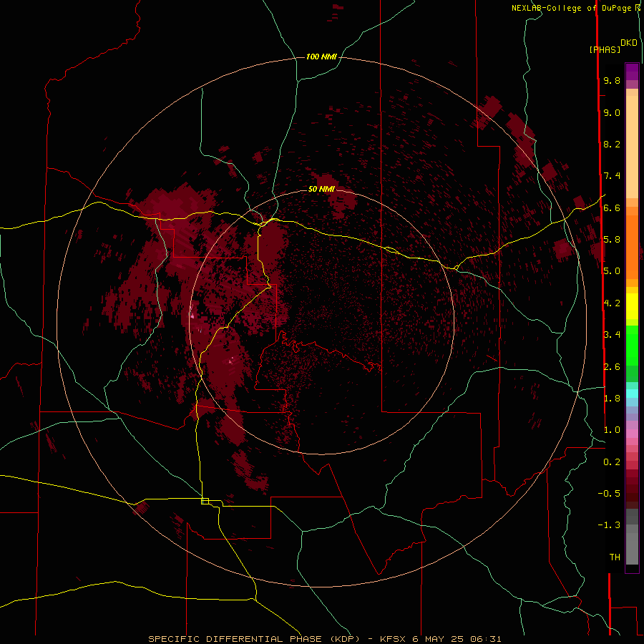The height and width of the screenshot is (644, 644).
Task: Click the 5.0 value on the color scale
Action: (x=612, y=271)
